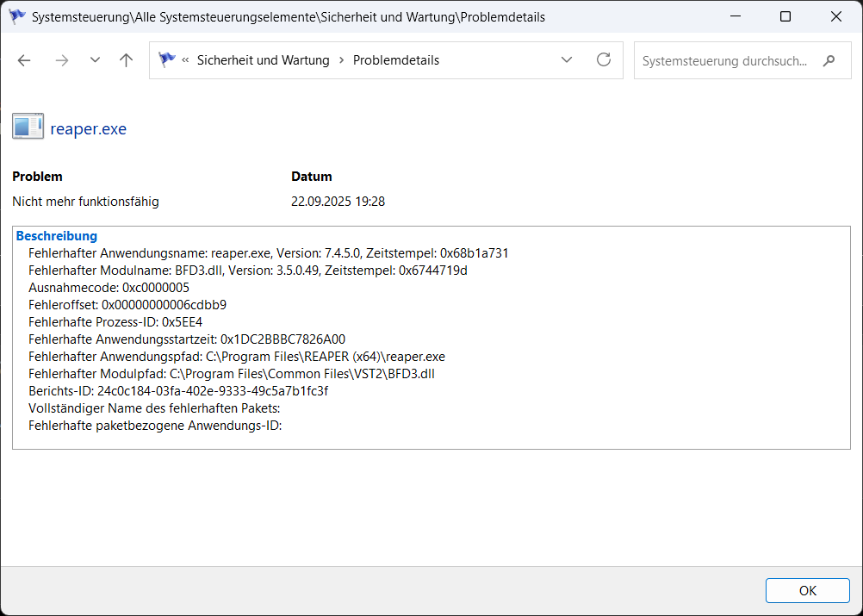The height and width of the screenshot is (616, 863).
Task: Click the Fehlerhafter Modulname BFD3.dll line
Action: pos(248,271)
